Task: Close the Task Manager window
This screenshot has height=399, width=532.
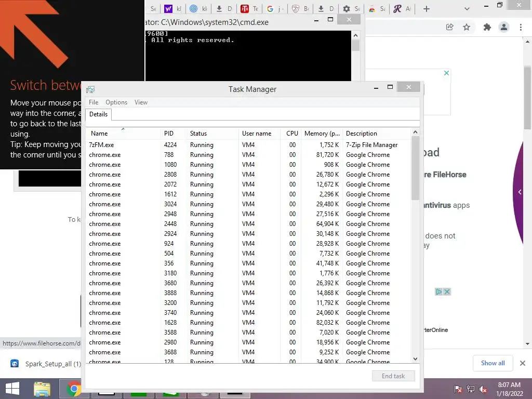Action: click(x=408, y=87)
